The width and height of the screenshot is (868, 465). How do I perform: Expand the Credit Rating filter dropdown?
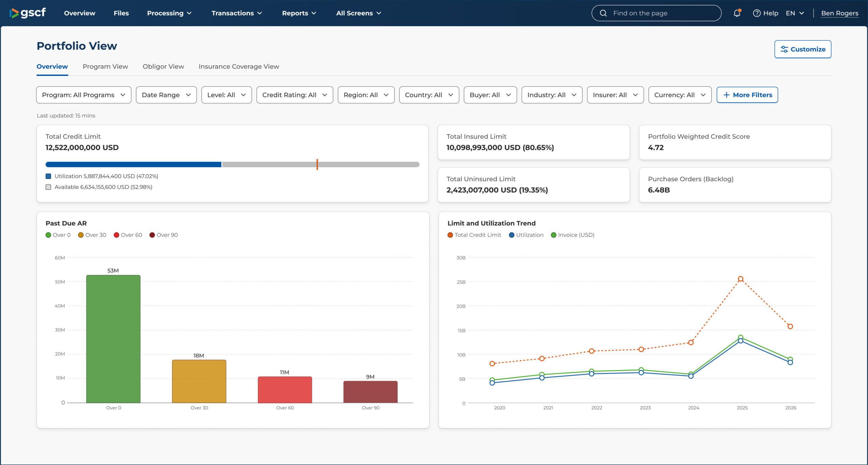(294, 95)
